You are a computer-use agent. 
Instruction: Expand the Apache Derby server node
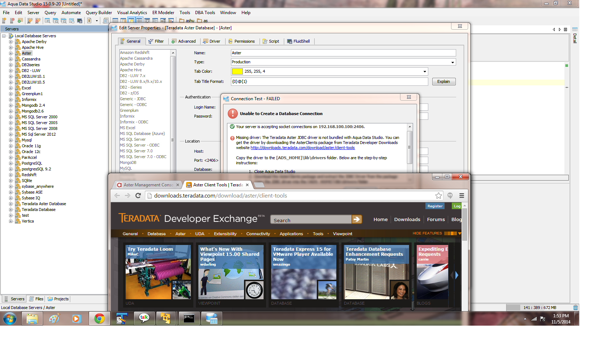(x=10, y=42)
